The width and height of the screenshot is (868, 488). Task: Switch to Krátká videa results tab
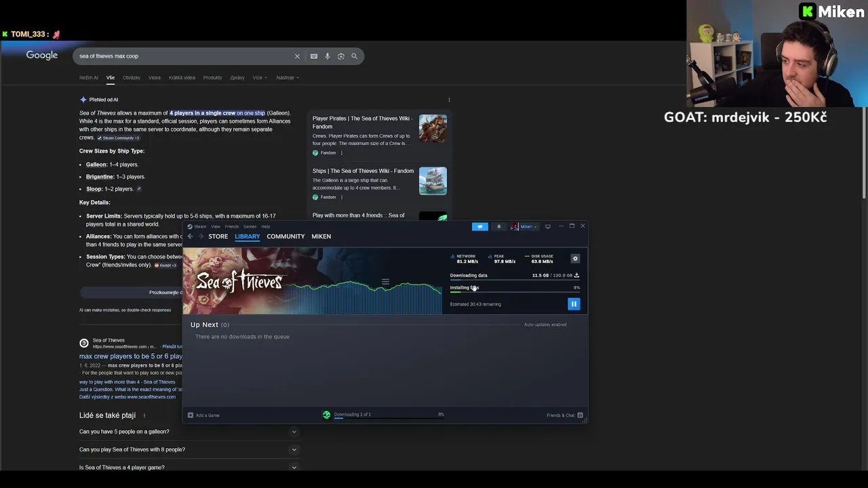pos(182,78)
